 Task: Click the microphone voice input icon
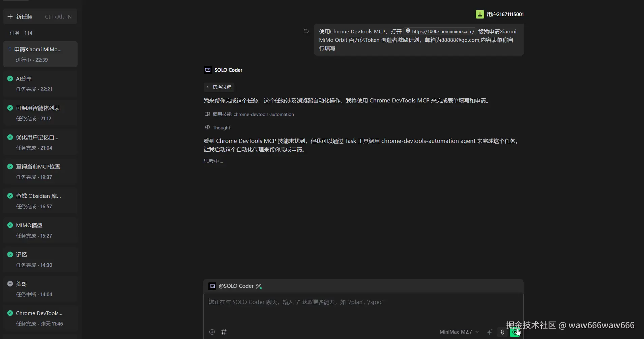[x=502, y=332]
